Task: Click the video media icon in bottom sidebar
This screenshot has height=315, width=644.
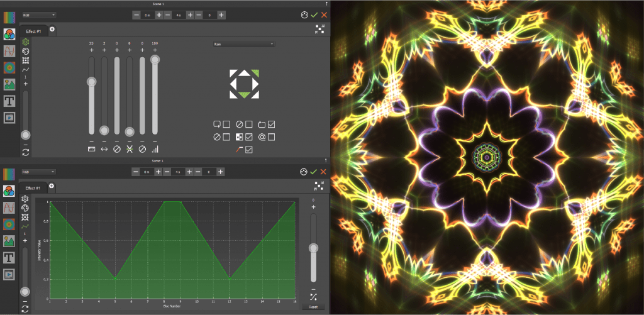Action: pos(9,274)
